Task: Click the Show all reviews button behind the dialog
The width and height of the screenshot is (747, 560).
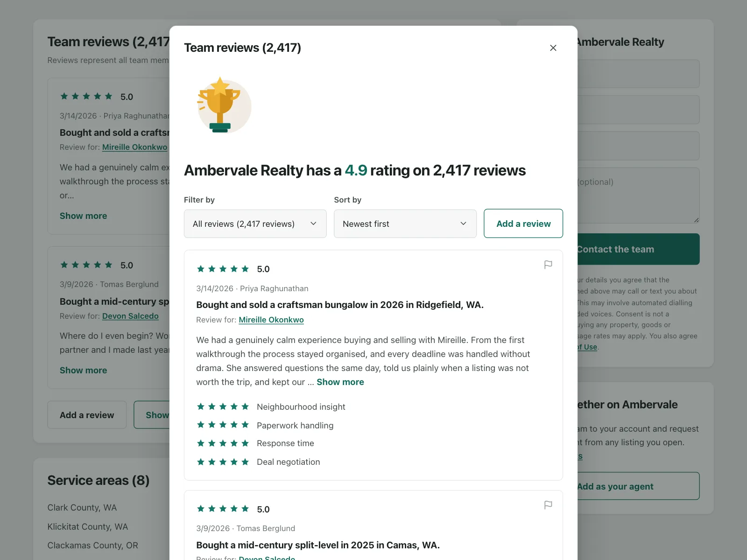Action: point(152,415)
